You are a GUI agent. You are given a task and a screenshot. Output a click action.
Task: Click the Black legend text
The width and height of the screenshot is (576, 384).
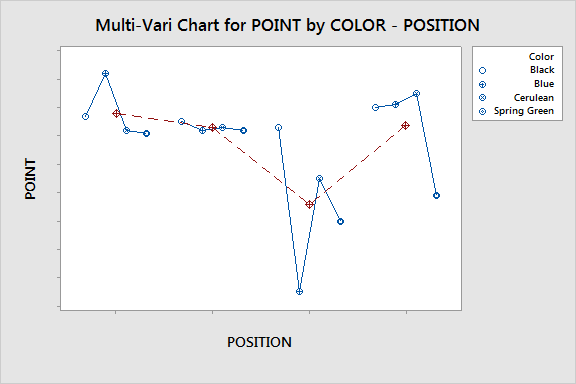[542, 70]
